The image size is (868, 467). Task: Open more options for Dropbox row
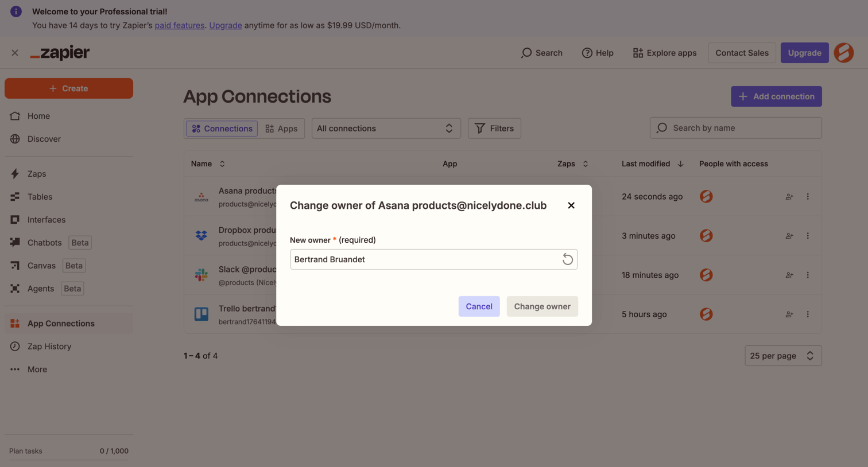[808, 236]
